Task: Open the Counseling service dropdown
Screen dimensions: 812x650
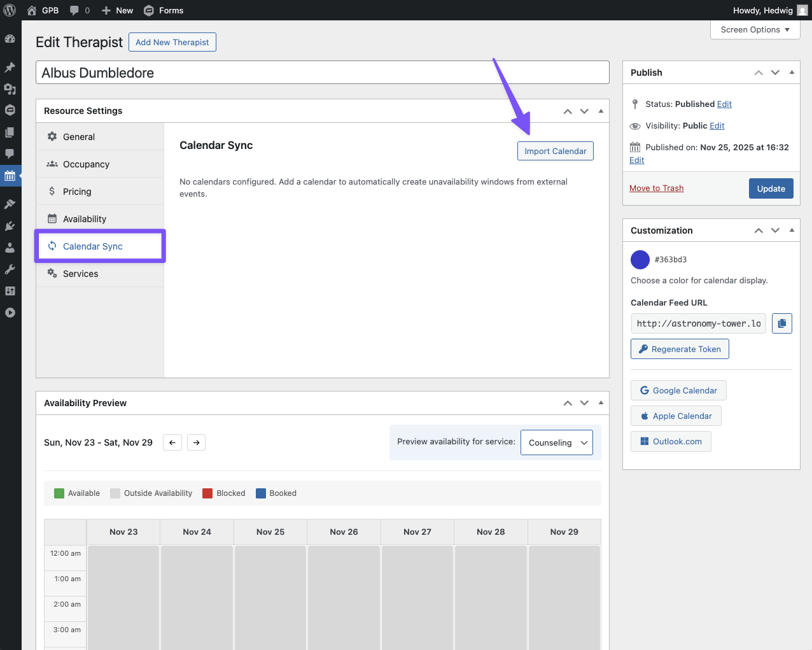Action: (557, 442)
